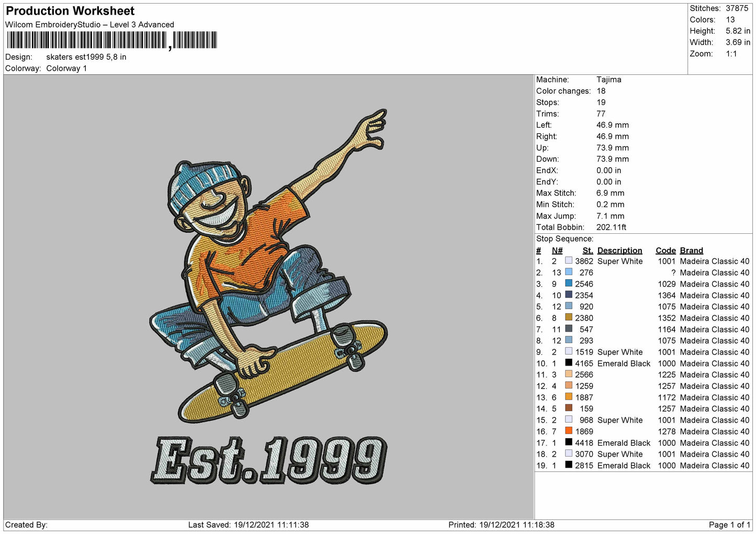
Task: Click the Description column header
Action: tap(619, 251)
